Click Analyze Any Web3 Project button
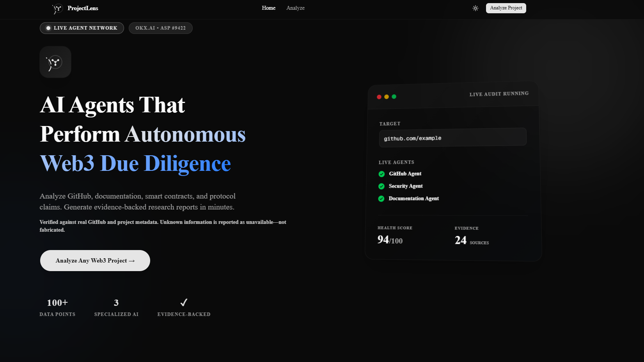 (x=95, y=261)
